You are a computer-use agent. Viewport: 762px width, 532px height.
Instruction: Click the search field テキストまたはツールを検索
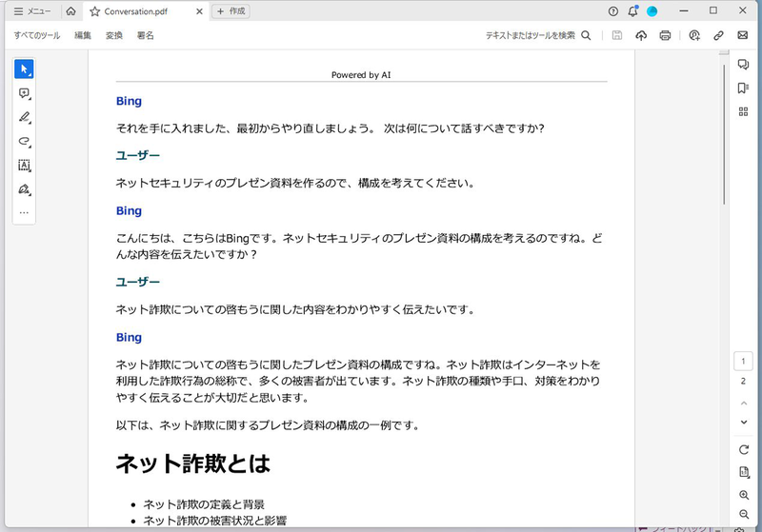(531, 35)
